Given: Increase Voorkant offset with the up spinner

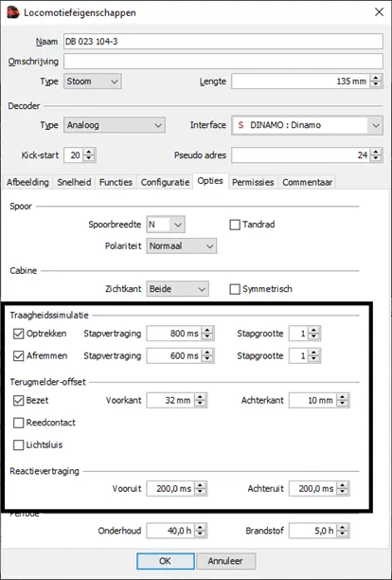Looking at the screenshot, I should pos(200,397).
